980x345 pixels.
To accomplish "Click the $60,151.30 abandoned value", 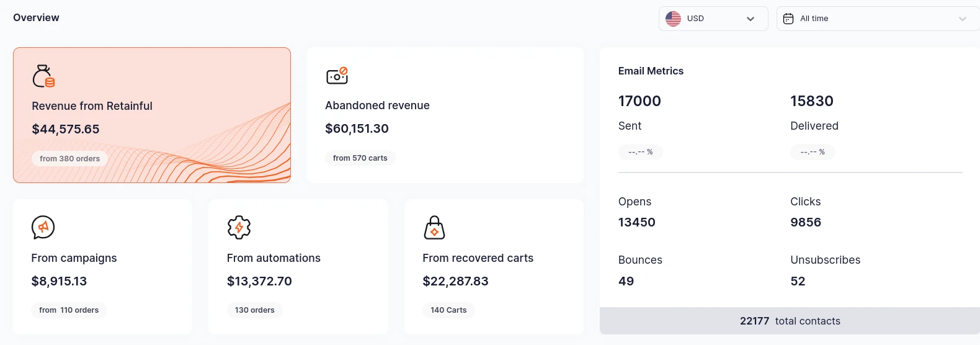I will (x=357, y=128).
